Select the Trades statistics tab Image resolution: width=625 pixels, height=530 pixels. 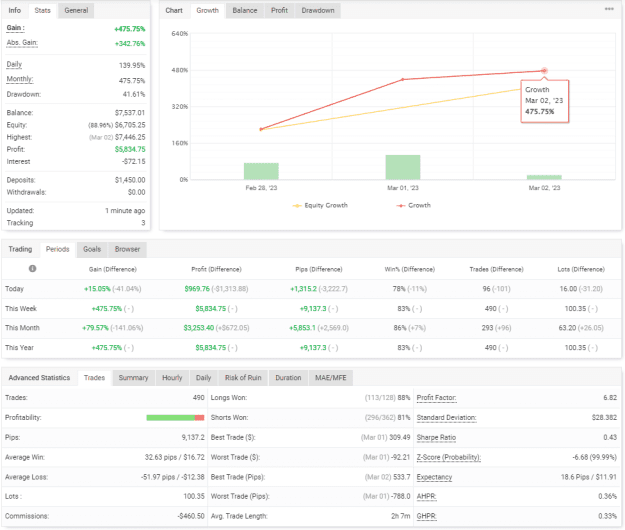pos(94,377)
